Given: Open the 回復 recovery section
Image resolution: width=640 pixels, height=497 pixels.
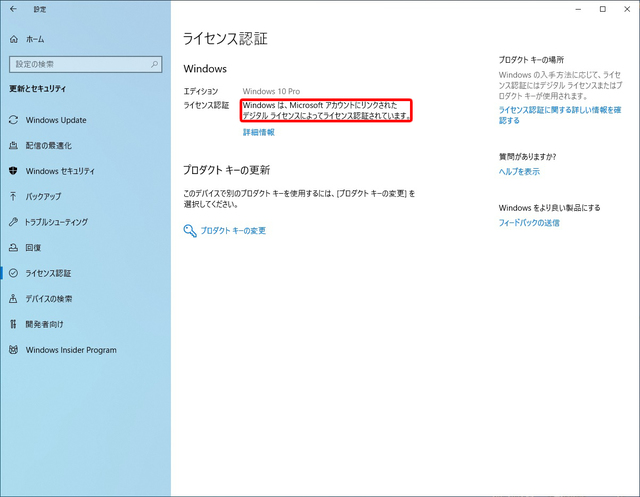Looking at the screenshot, I should point(33,247).
